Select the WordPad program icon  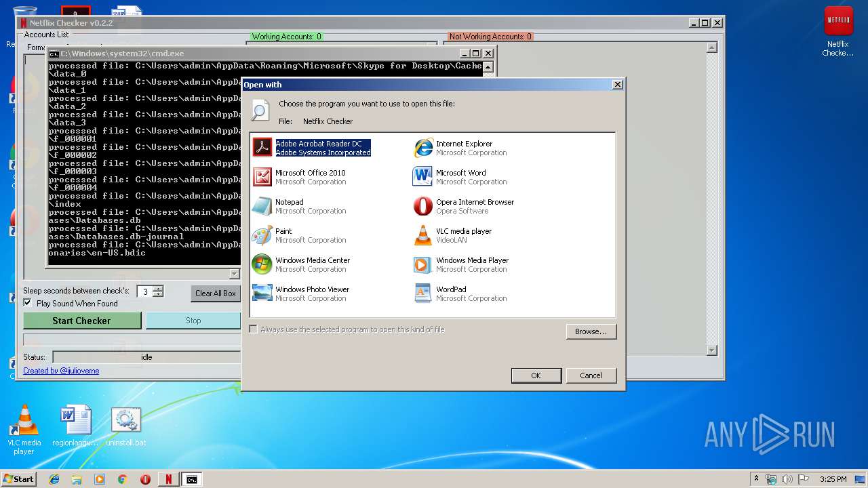coord(423,293)
